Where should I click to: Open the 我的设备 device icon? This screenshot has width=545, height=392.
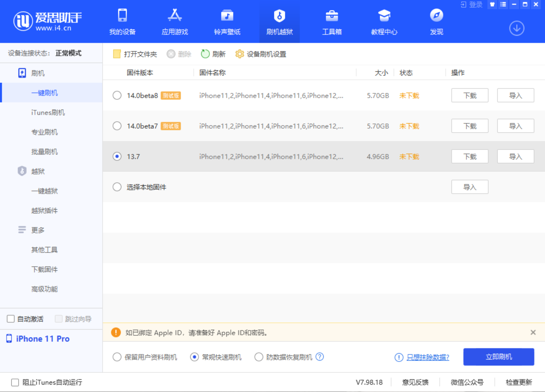[x=122, y=16]
